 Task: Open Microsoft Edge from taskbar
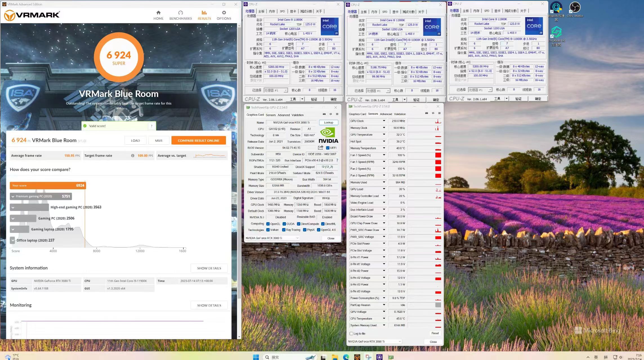click(x=346, y=357)
